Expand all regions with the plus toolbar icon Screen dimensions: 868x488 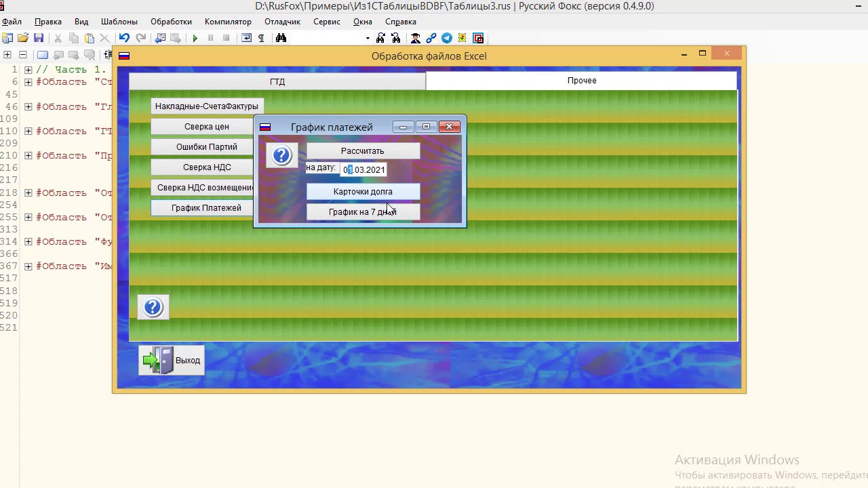point(7,55)
